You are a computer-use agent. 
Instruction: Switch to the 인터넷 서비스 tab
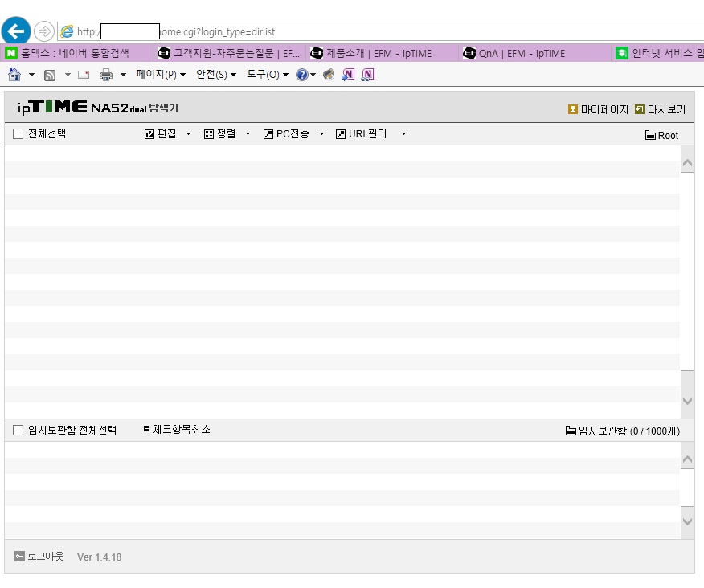point(659,53)
